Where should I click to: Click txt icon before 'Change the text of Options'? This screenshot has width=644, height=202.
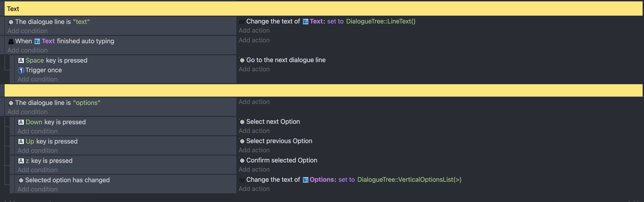point(242,180)
